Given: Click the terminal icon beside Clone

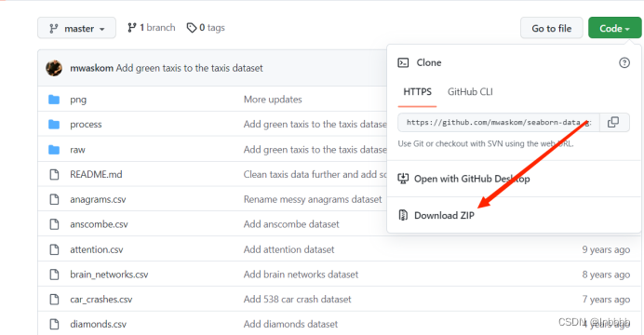Looking at the screenshot, I should pos(403,63).
